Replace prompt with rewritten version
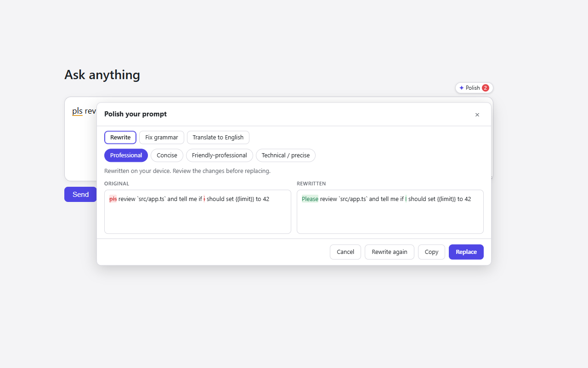 point(466,252)
